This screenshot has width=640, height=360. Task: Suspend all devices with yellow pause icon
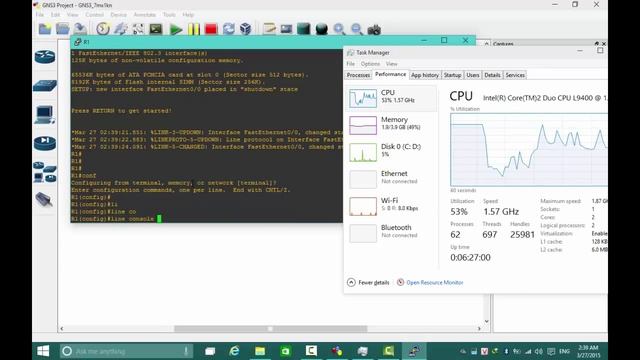194,29
